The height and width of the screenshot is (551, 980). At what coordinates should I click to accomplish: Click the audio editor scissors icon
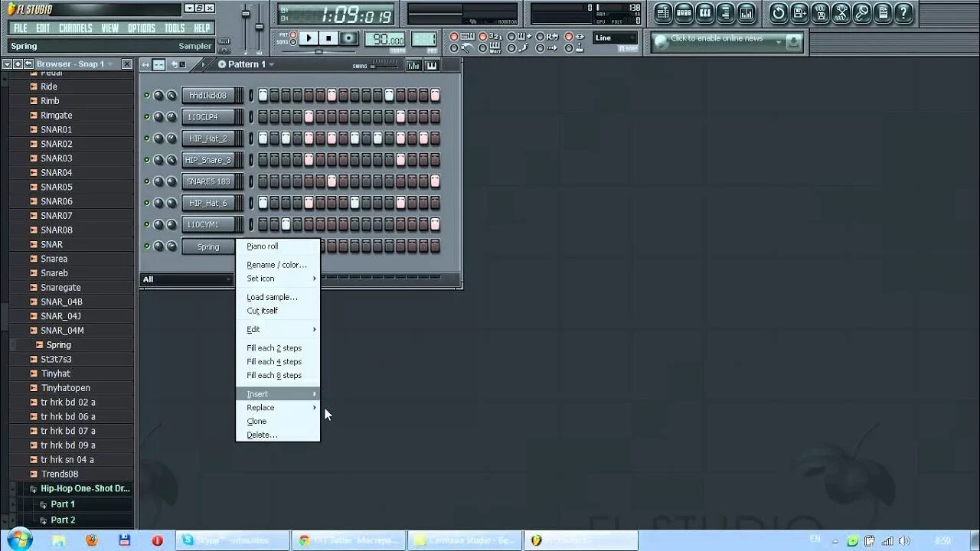click(x=841, y=12)
